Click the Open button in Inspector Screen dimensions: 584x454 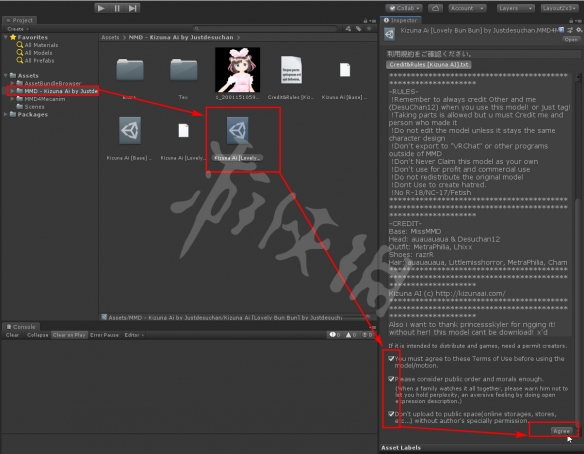(571, 39)
